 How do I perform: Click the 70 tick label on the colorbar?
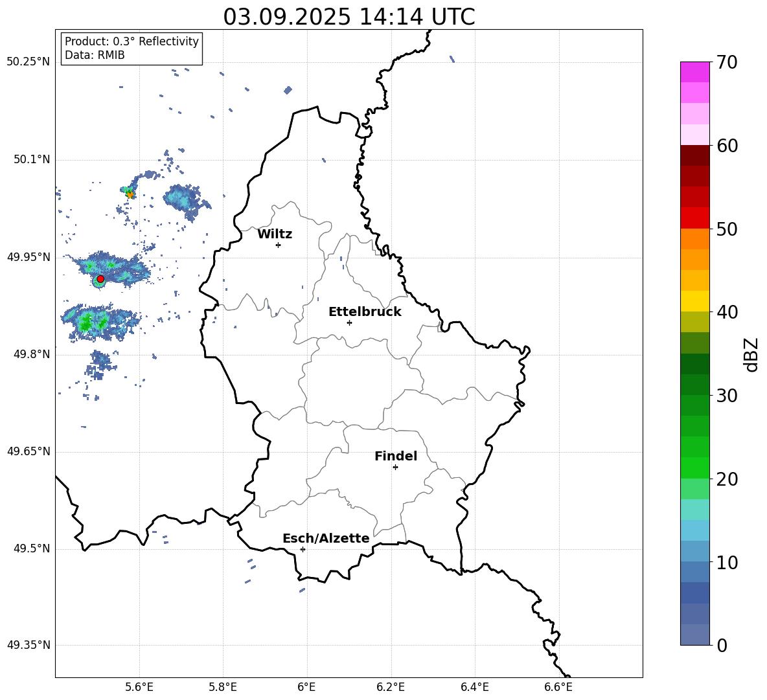727,62
